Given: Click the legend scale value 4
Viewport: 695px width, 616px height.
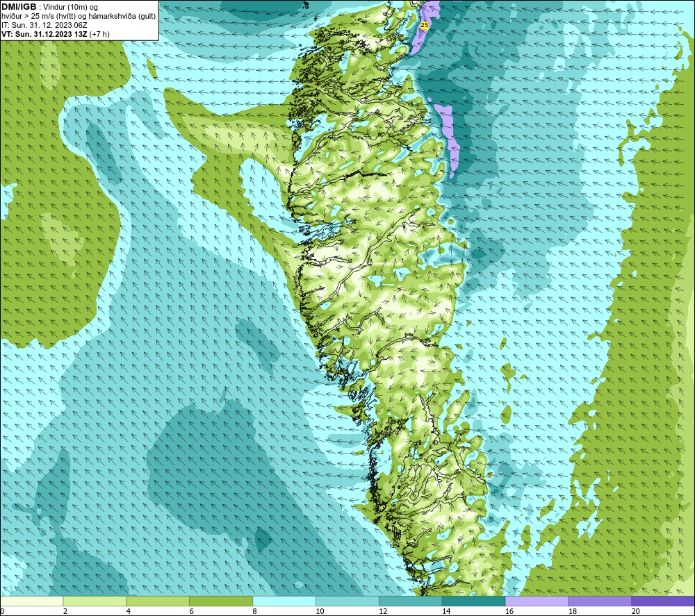Looking at the screenshot, I should point(128,611).
